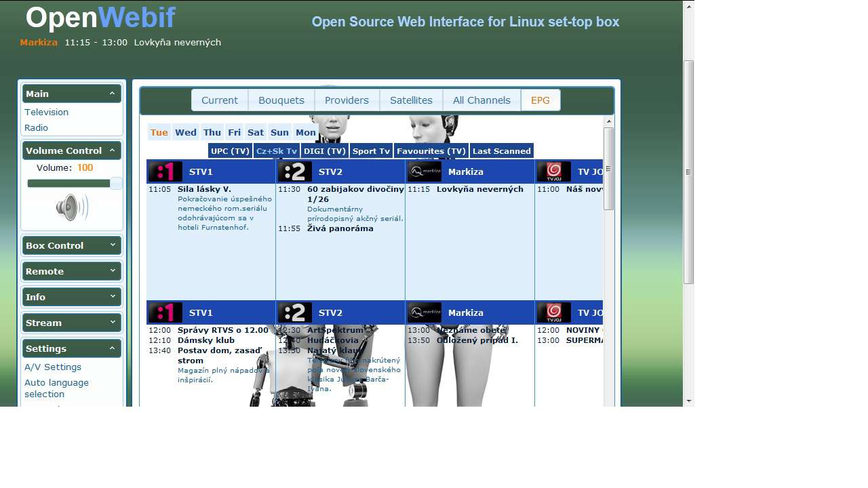Click the STV1 logo above Správy RTVS
The height and width of the screenshot is (488, 868).
pos(165,312)
